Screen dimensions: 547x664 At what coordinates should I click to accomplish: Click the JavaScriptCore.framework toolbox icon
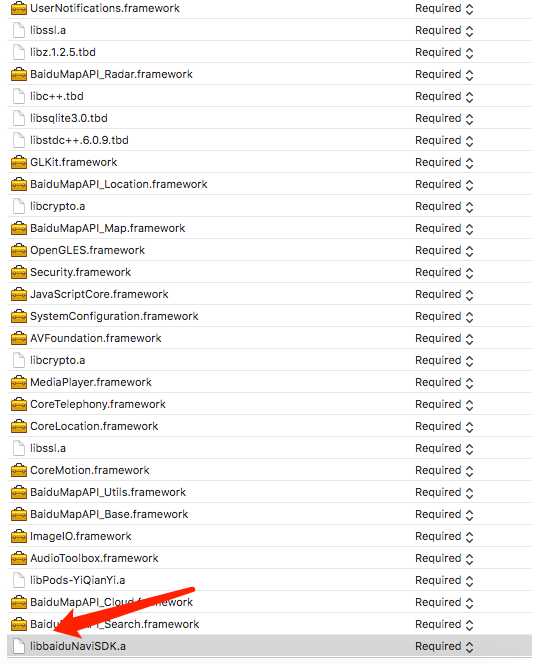19,295
